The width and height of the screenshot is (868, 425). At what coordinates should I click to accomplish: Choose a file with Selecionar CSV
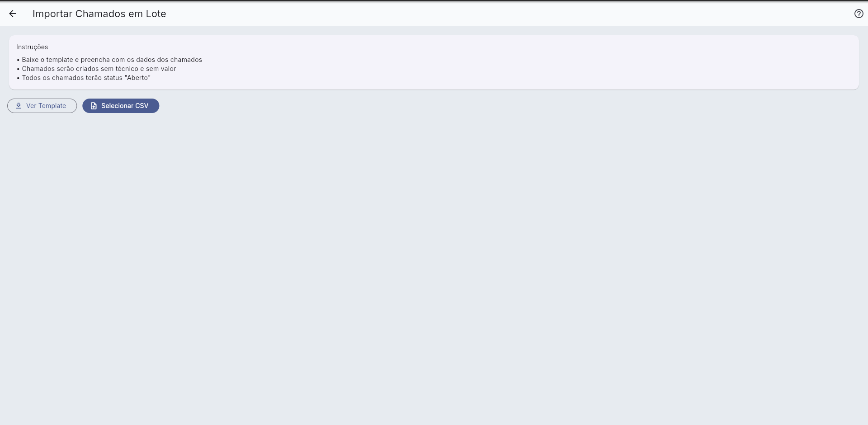(x=121, y=106)
